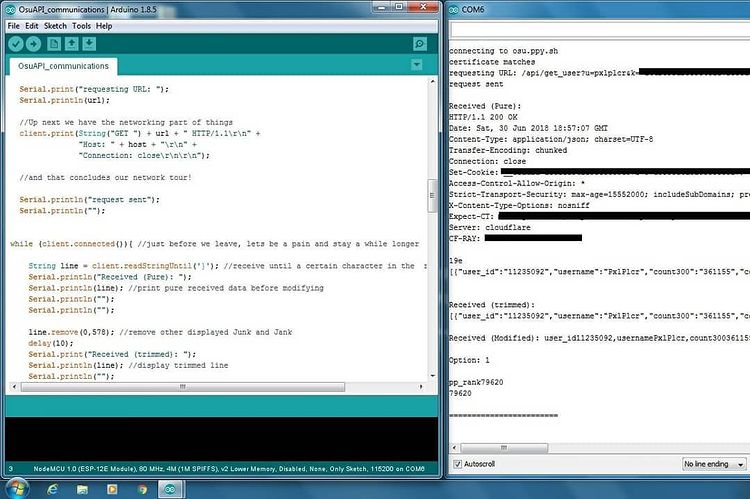The height and width of the screenshot is (499, 750).
Task: Click the 'Serial.println("request sent");' code line
Action: point(89,200)
